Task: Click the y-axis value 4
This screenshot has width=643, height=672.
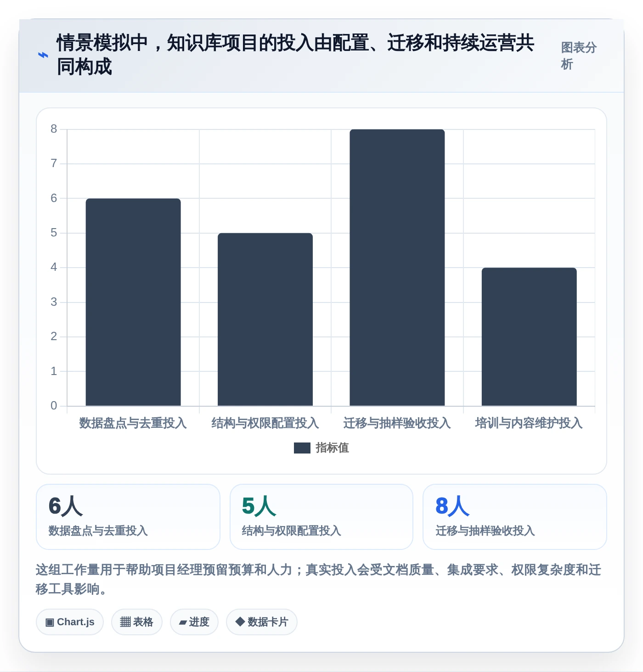Action: (54, 267)
